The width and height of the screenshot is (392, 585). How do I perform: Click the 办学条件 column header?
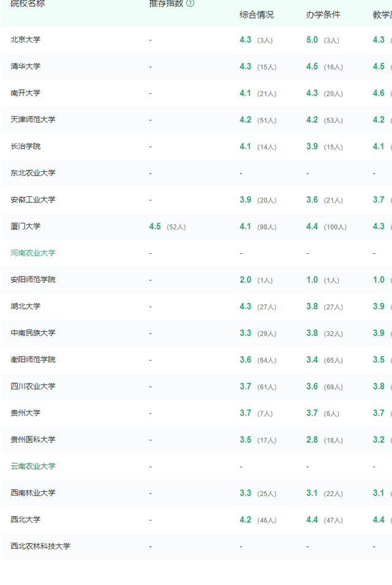click(x=323, y=15)
